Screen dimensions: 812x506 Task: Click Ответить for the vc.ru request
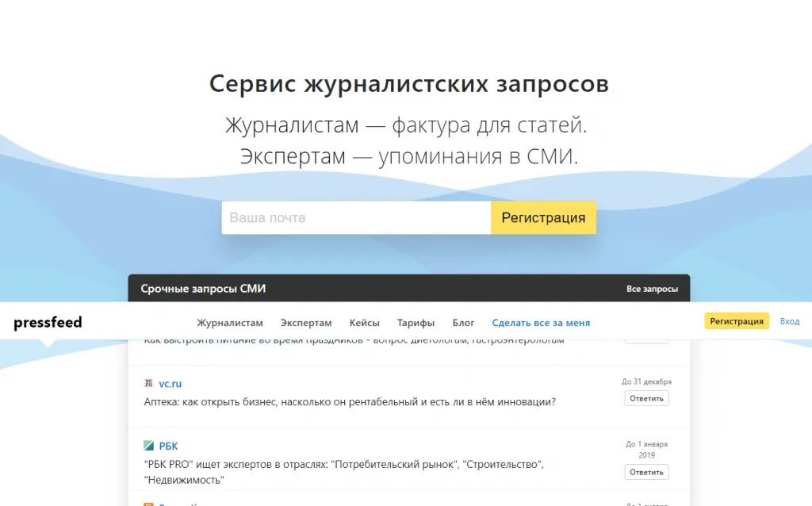646,398
